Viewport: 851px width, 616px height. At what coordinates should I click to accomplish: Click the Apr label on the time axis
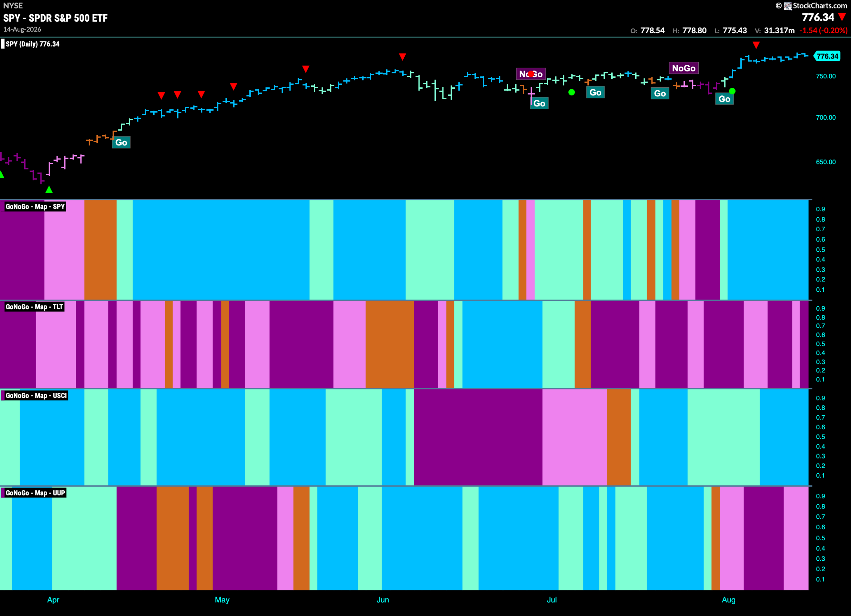tap(53, 600)
